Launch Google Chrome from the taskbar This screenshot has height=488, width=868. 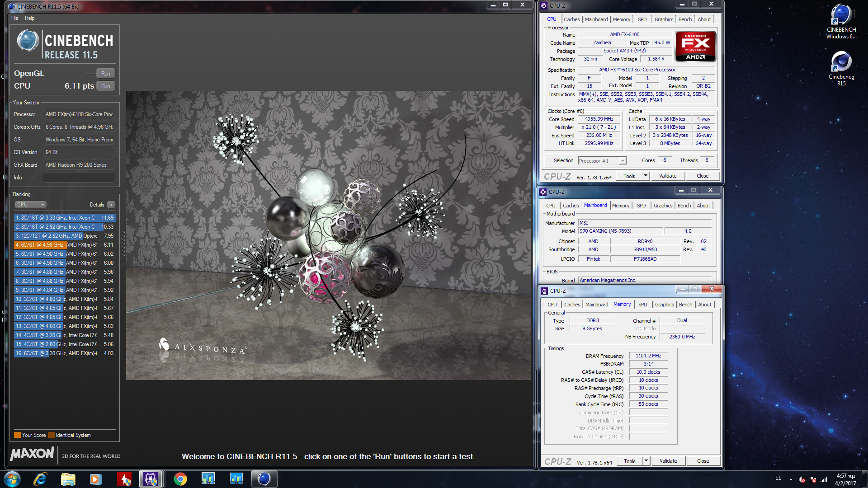pyautogui.click(x=180, y=479)
